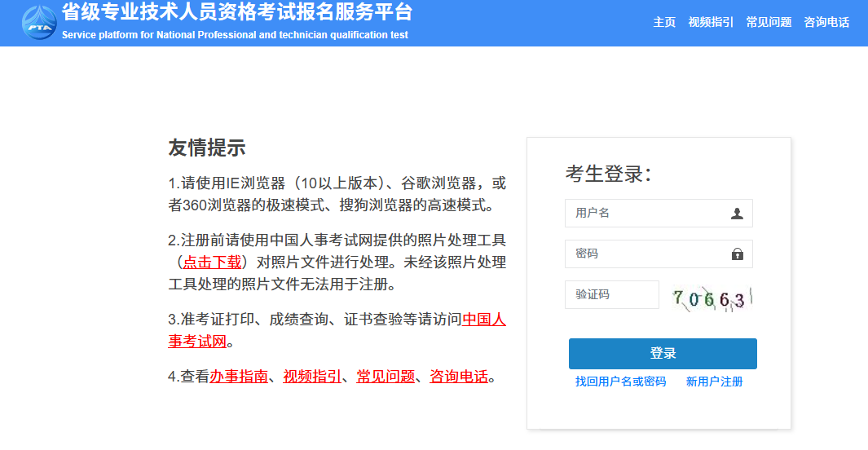This screenshot has height=450, width=868.
Task: Select 常见问题 in the top navigation bar
Action: pos(769,23)
